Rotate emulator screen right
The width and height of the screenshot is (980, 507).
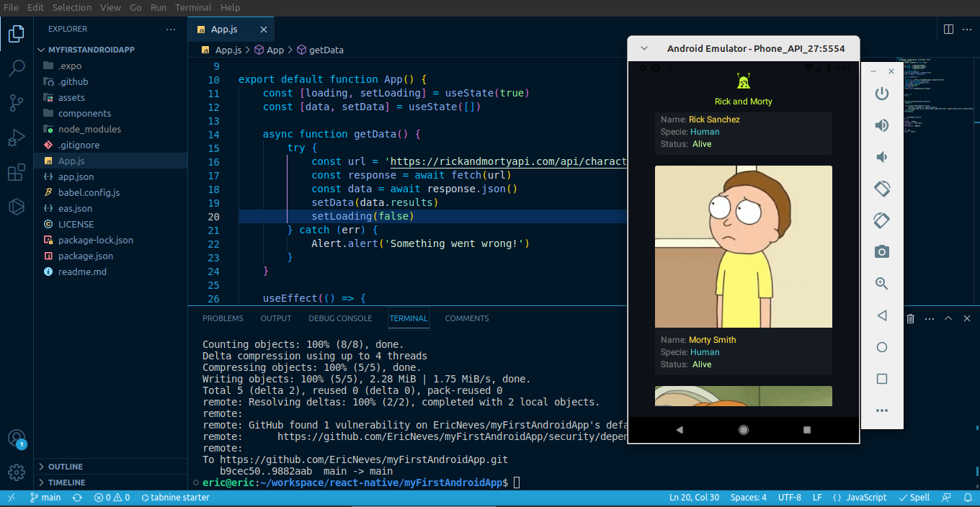click(x=881, y=220)
